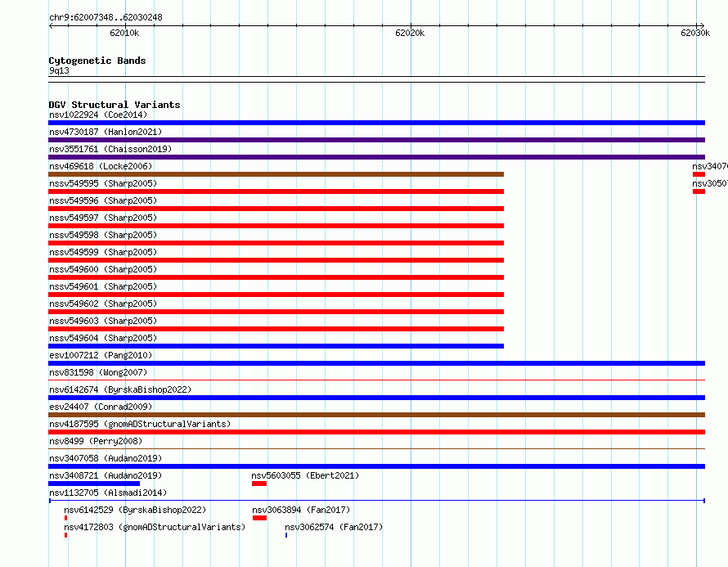
Task: Open the nsv3551761 (Chaisson2019) variant label
Action: (x=110, y=149)
